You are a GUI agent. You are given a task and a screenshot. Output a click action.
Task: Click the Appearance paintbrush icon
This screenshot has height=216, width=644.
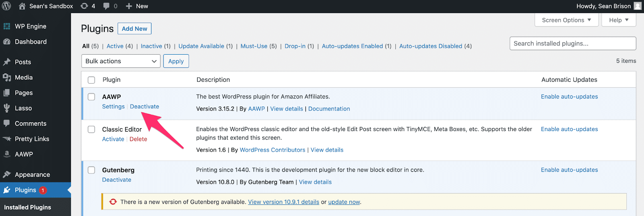[x=7, y=175]
